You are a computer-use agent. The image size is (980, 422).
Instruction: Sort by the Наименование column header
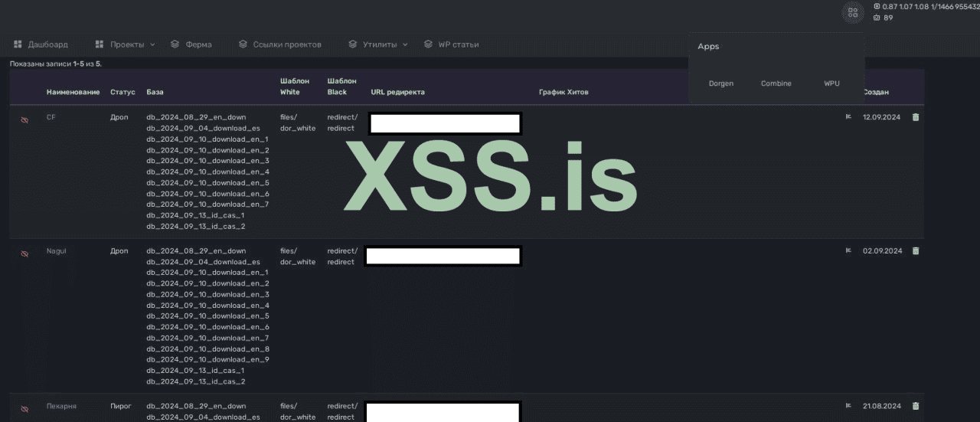pos(73,92)
